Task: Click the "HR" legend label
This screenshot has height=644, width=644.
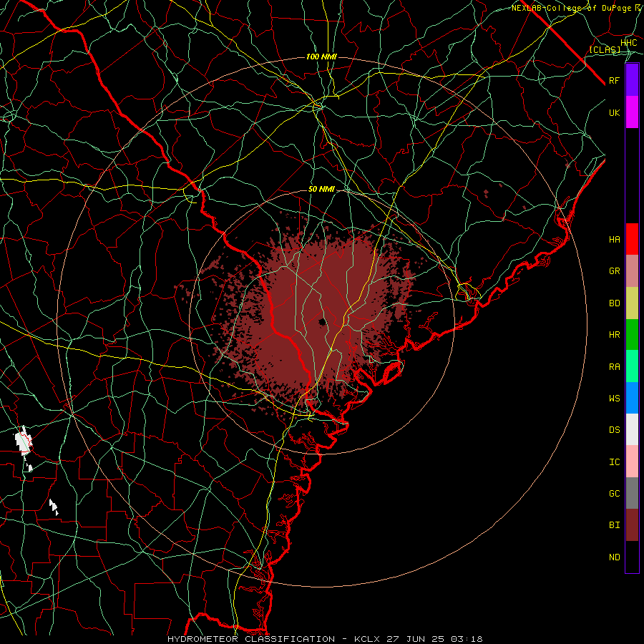Action: pyautogui.click(x=615, y=335)
